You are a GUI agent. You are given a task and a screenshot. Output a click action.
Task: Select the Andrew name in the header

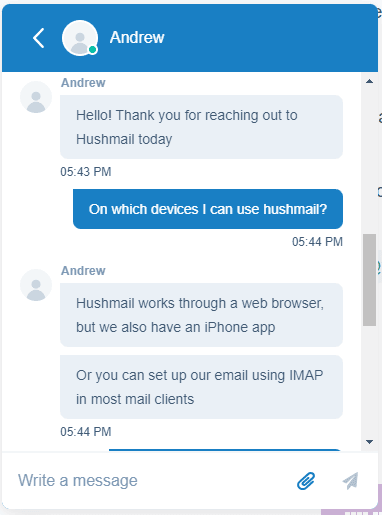click(x=137, y=37)
